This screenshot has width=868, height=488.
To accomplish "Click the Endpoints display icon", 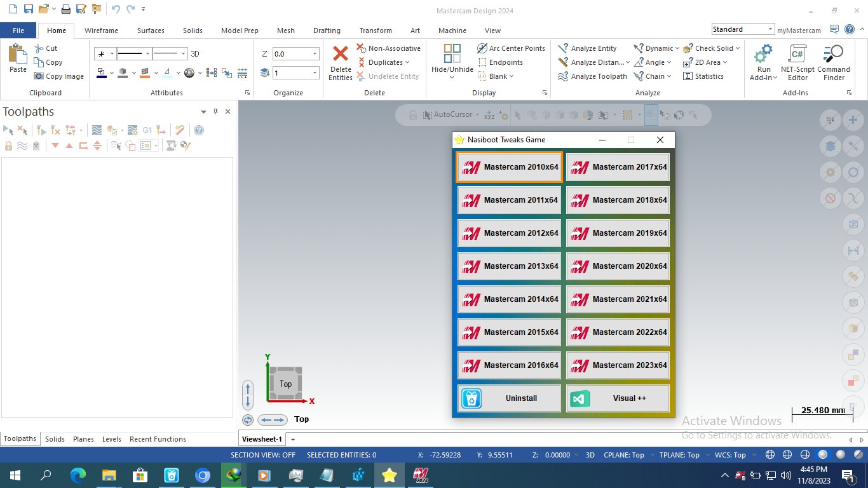I will point(482,62).
